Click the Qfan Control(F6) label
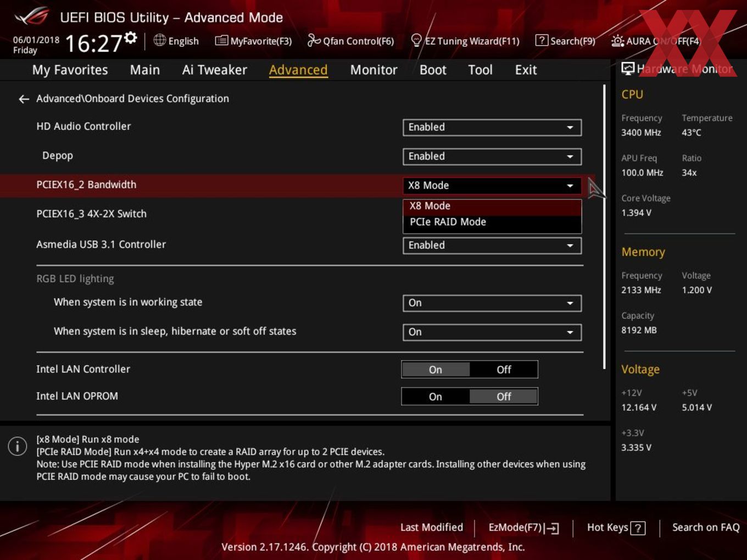Screen dimensions: 747x560 pos(358,41)
